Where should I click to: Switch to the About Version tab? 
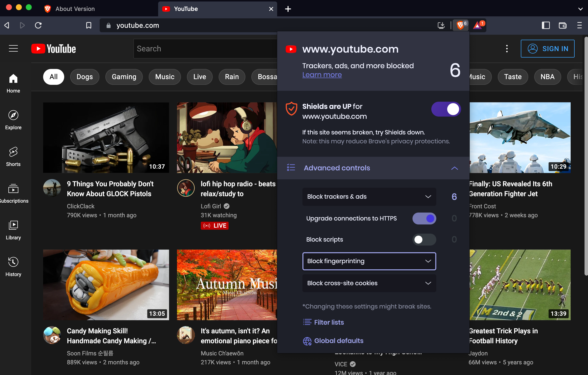click(75, 9)
